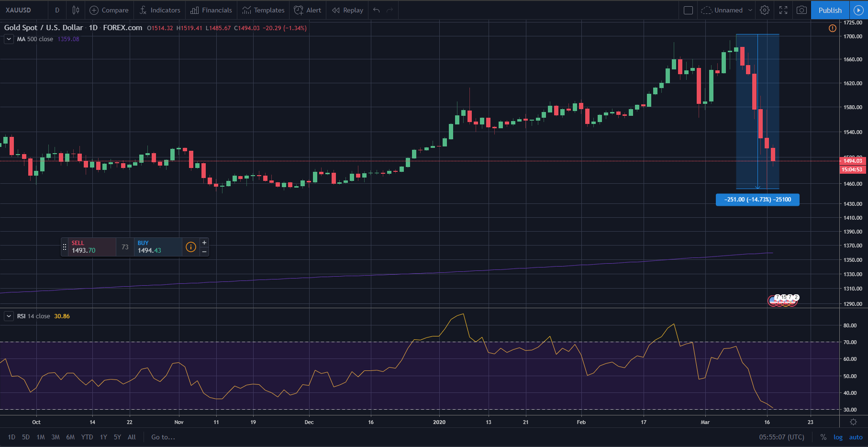Click the play icon beside Publish

point(858,10)
